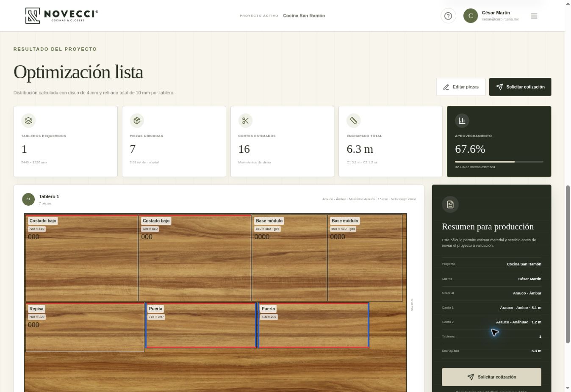The width and height of the screenshot is (571, 392).
Task: Select the left Base módulo piece
Action: (x=289, y=258)
